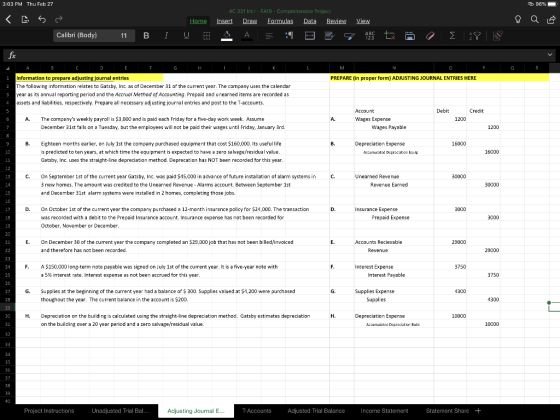
Task: Toggle underline formatting
Action: tap(186, 35)
